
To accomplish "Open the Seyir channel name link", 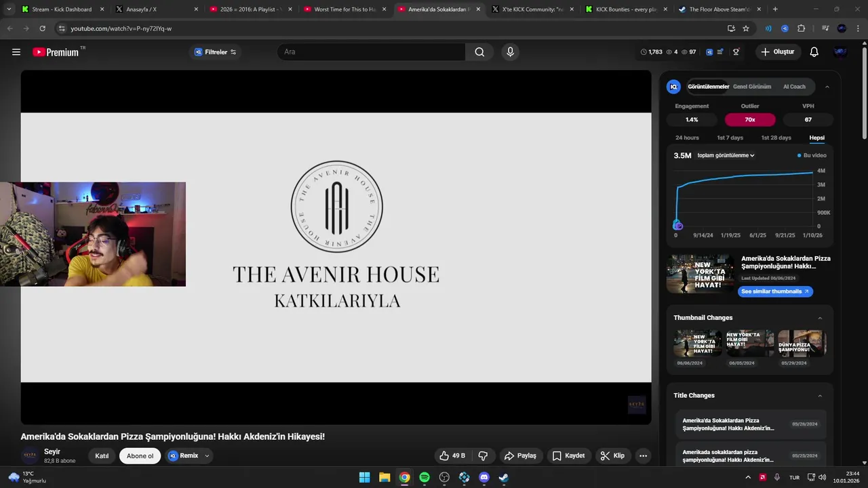I will (x=52, y=451).
